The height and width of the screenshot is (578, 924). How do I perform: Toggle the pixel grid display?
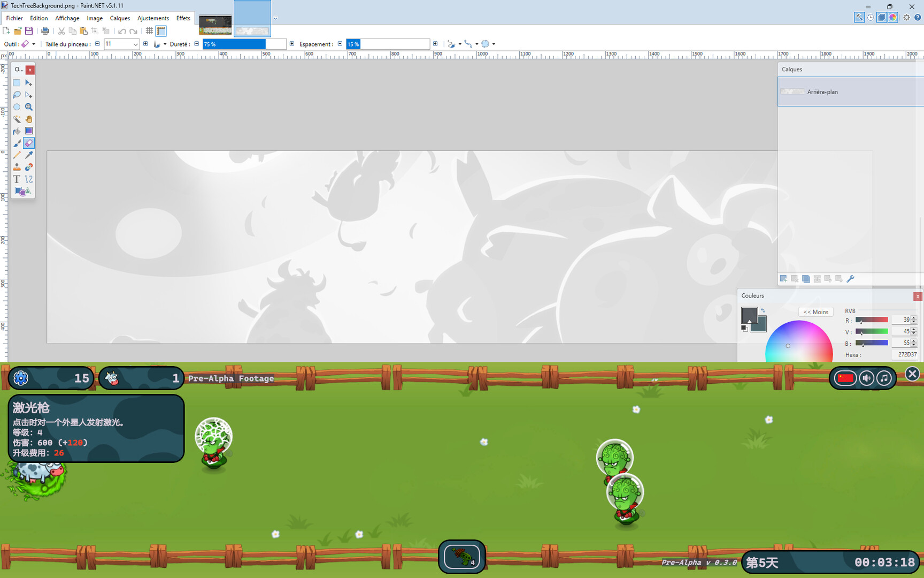[149, 31]
